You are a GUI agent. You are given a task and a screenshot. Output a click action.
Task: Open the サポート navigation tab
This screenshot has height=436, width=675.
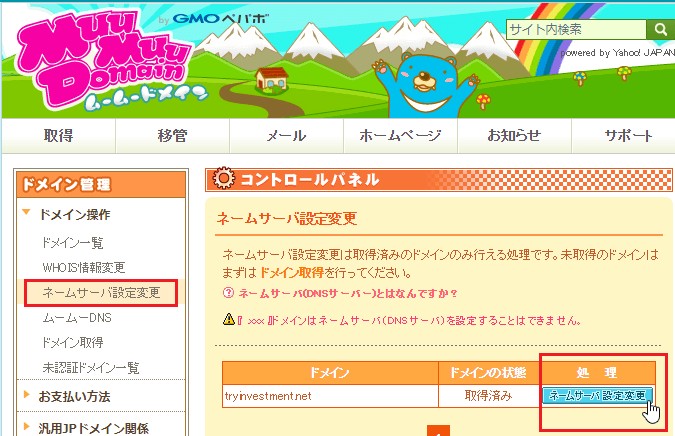[x=628, y=136]
